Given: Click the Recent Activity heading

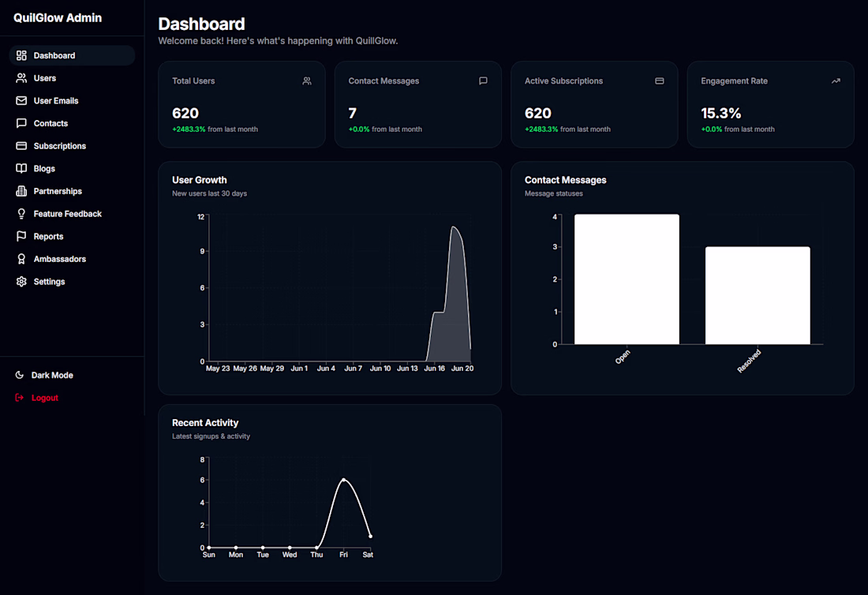Looking at the screenshot, I should (x=205, y=423).
